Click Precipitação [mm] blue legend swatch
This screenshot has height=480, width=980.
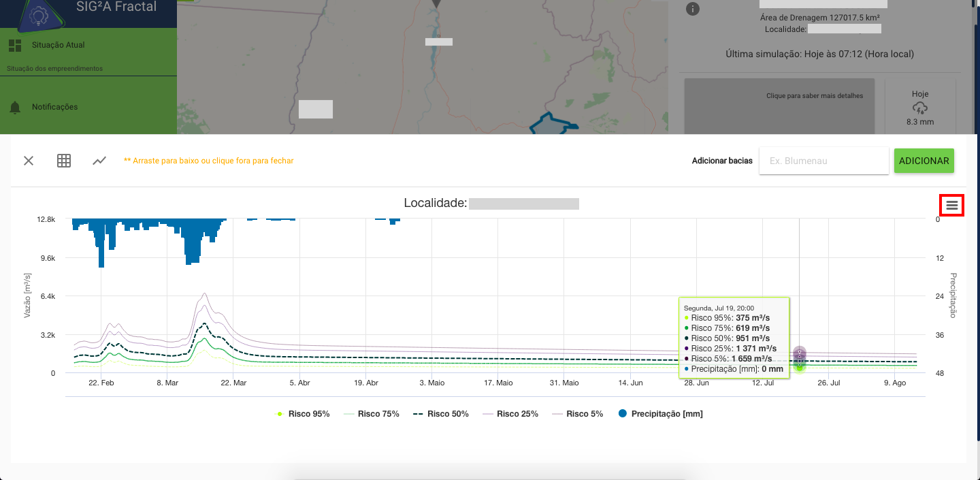pyautogui.click(x=623, y=414)
